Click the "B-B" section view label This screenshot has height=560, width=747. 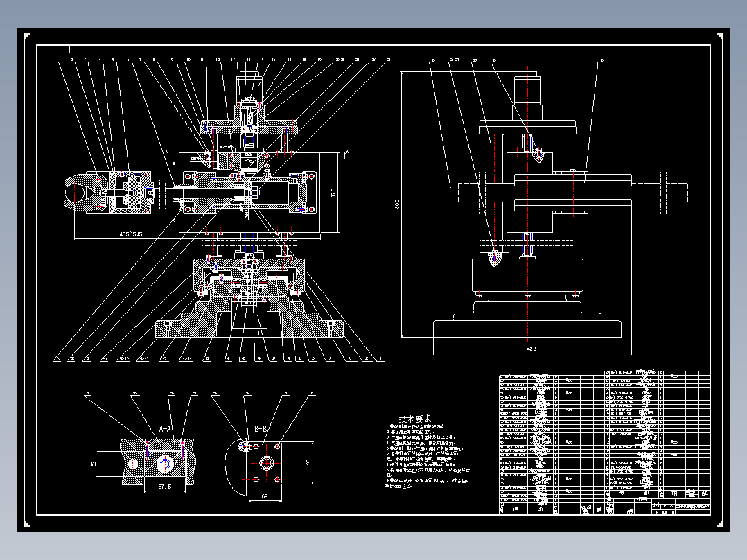pos(261,429)
